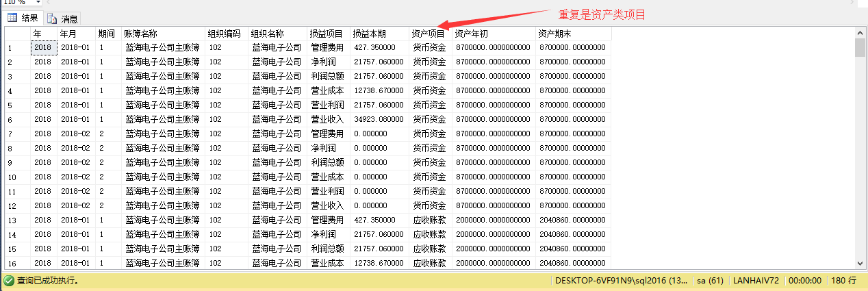The image size is (868, 291).
Task: Click the 净利润 cell in row 2
Action: point(329,62)
